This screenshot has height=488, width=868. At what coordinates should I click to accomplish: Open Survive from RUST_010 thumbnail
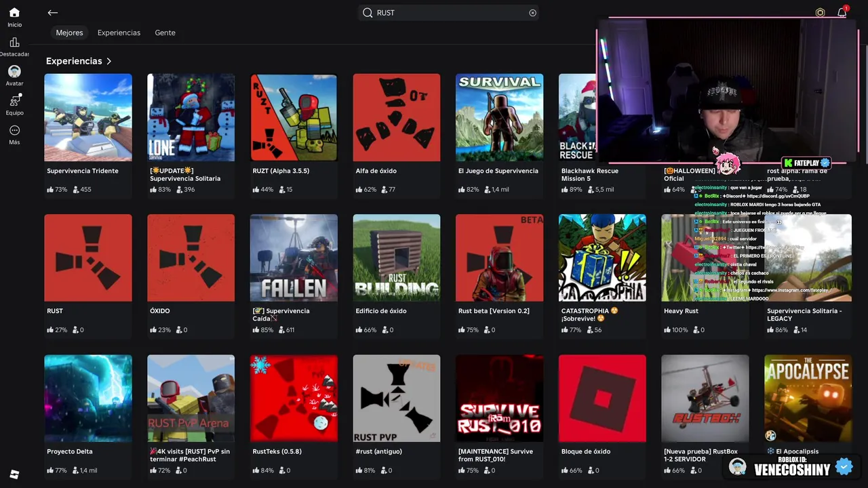pos(500,398)
